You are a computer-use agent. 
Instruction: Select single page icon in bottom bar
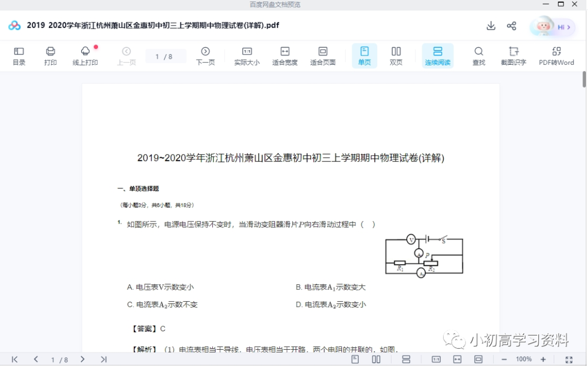(x=355, y=359)
